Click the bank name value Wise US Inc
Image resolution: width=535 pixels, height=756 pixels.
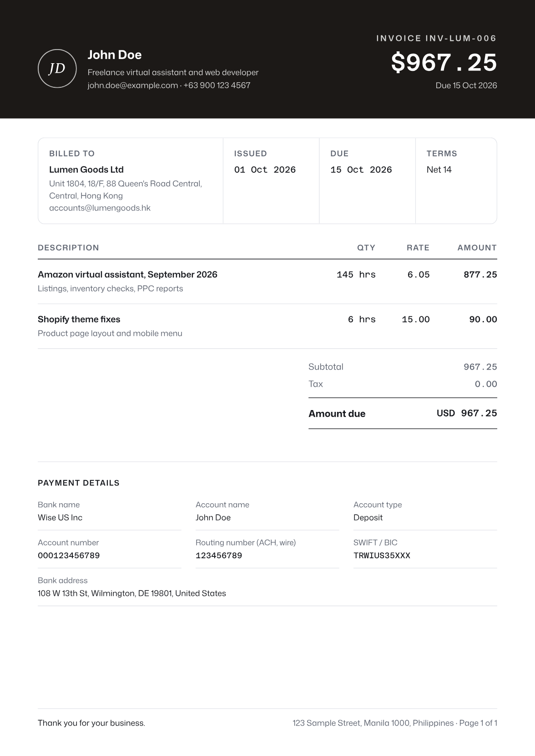(x=60, y=517)
